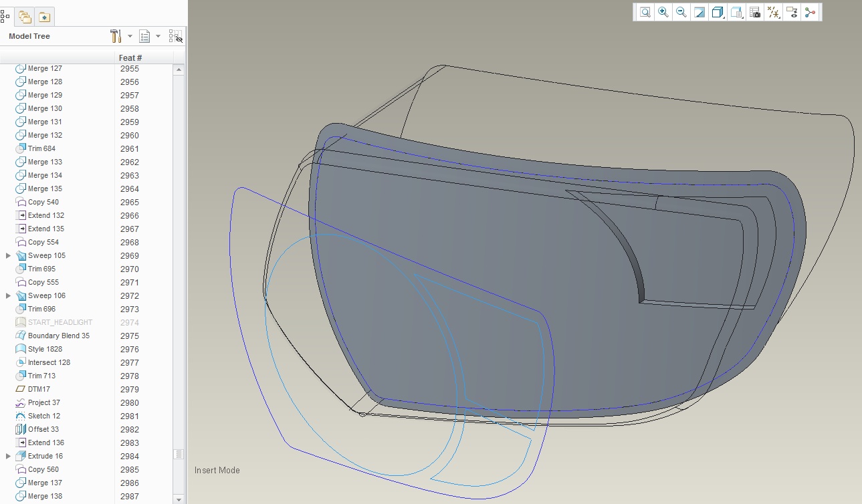Screen dimensions: 862x504
Task: Open the Saved Orientations list icon
Action: (737, 12)
